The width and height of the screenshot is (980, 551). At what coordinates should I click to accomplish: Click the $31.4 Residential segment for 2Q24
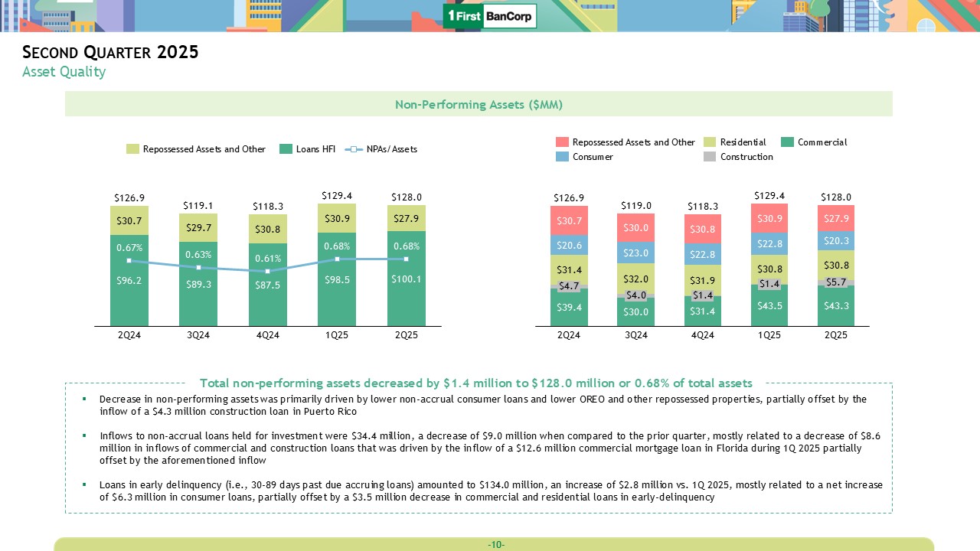click(x=569, y=269)
